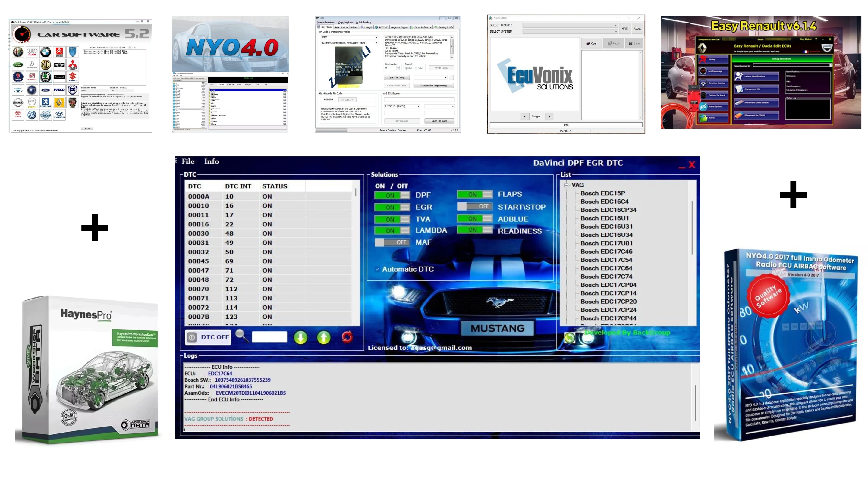The width and height of the screenshot is (868, 488).
Task: Select the Hyundai logo in CarSoftware
Action: [x=59, y=115]
